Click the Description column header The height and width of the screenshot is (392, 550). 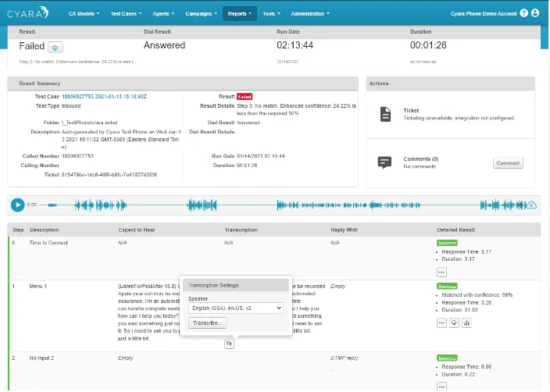[x=45, y=230]
